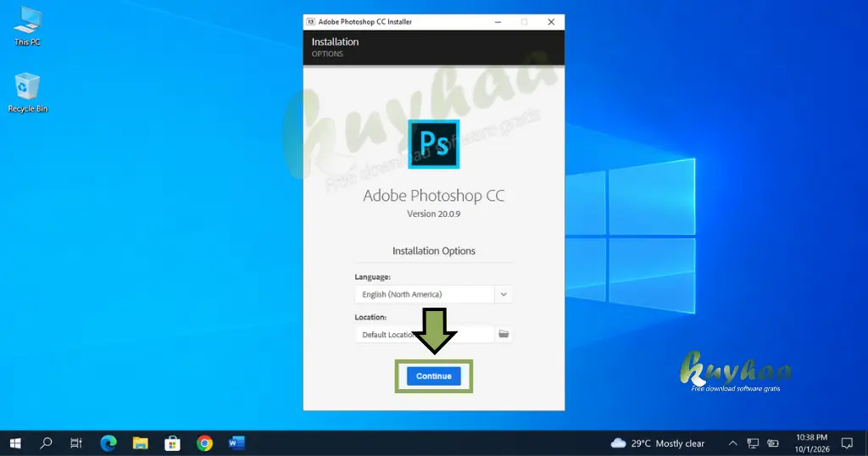This screenshot has height=456, width=868.
Task: Open This PC desktop icon
Action: click(x=27, y=26)
